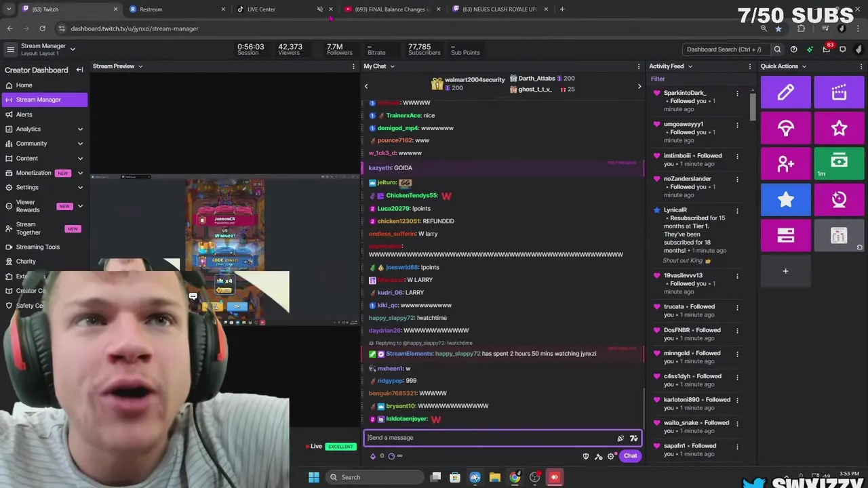
Task: Click the add-person quick action tile
Action: tap(785, 163)
